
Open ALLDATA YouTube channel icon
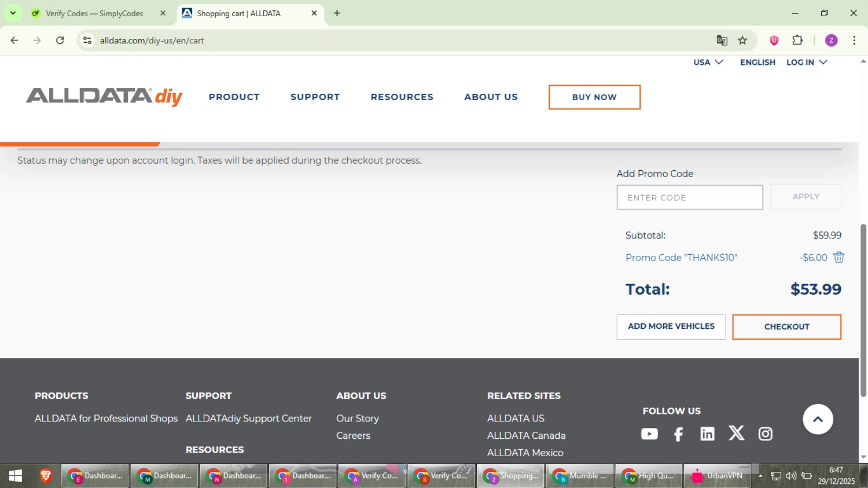point(649,434)
